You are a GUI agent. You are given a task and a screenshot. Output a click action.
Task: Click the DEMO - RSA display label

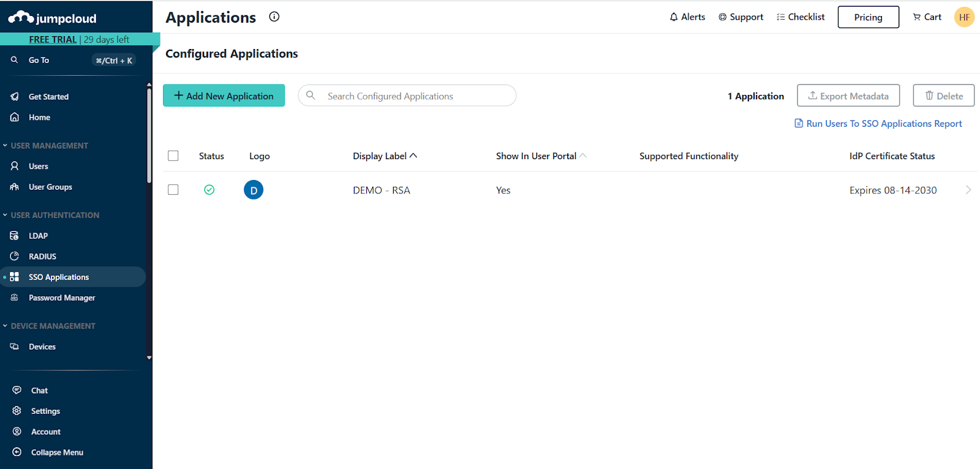382,190
